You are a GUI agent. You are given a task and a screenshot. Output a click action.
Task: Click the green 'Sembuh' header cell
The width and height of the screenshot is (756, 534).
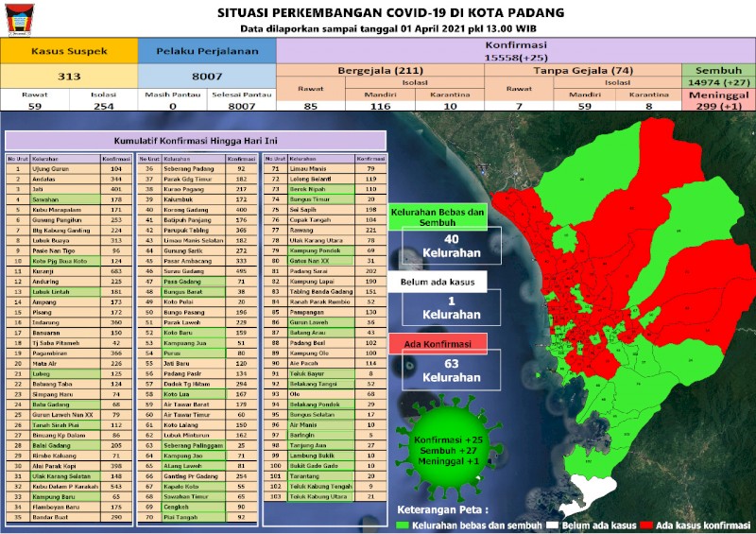pyautogui.click(x=718, y=71)
